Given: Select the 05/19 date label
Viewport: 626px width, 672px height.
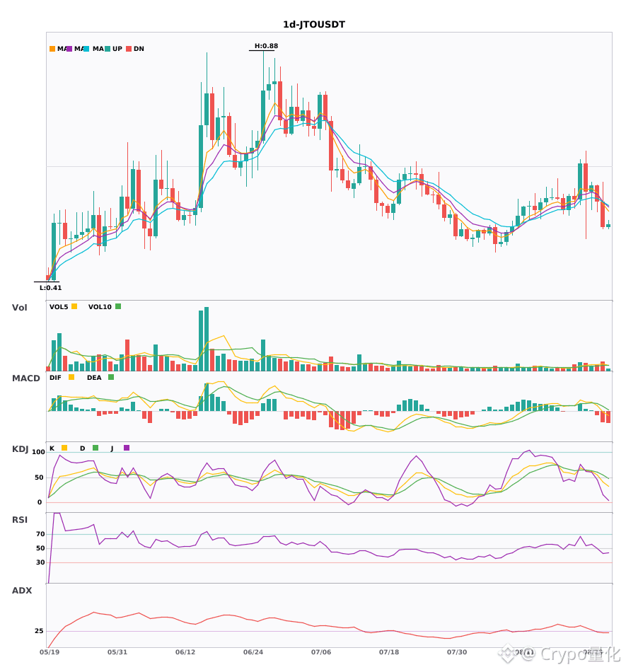Looking at the screenshot, I should point(50,652).
